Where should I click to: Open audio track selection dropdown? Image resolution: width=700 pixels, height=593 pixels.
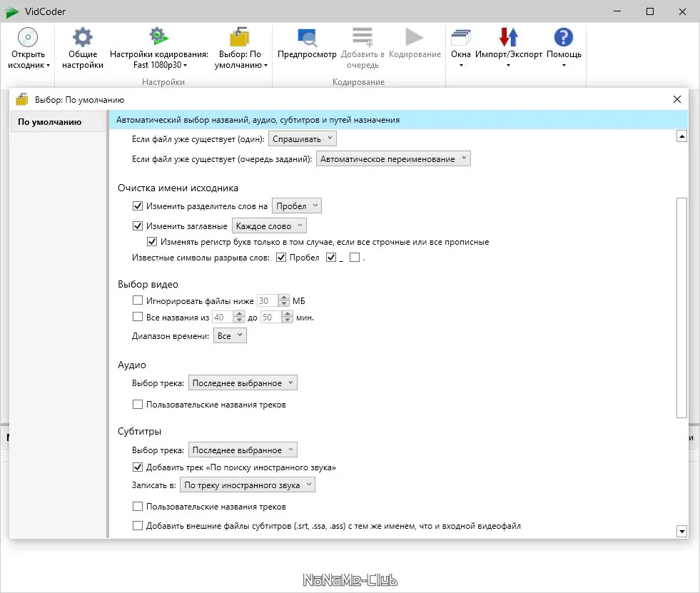coord(243,382)
